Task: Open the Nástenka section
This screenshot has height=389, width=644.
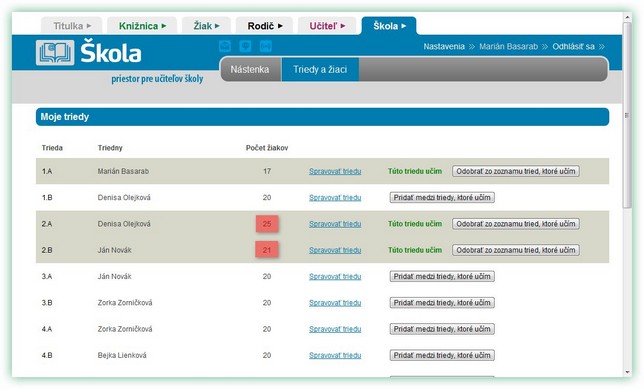Action: (x=250, y=69)
